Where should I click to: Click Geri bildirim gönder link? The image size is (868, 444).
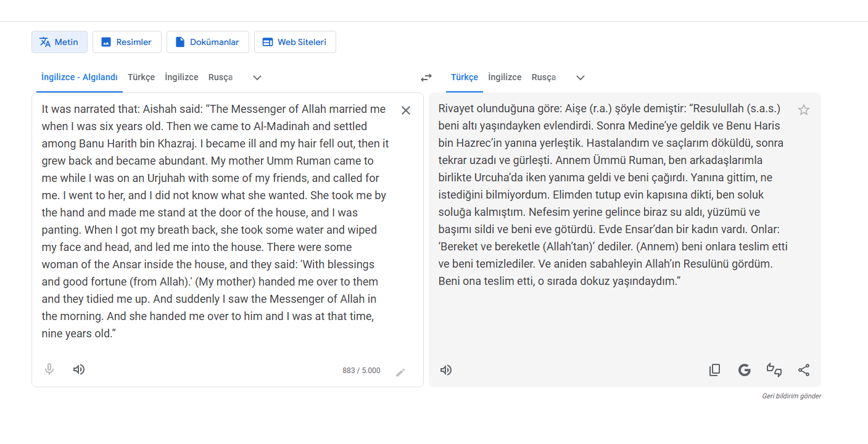792,396
